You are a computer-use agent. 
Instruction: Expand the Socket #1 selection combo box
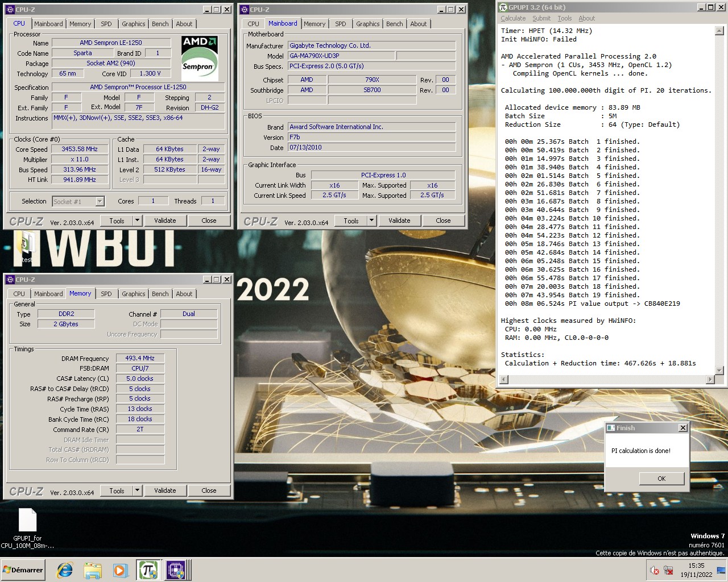pyautogui.click(x=78, y=201)
